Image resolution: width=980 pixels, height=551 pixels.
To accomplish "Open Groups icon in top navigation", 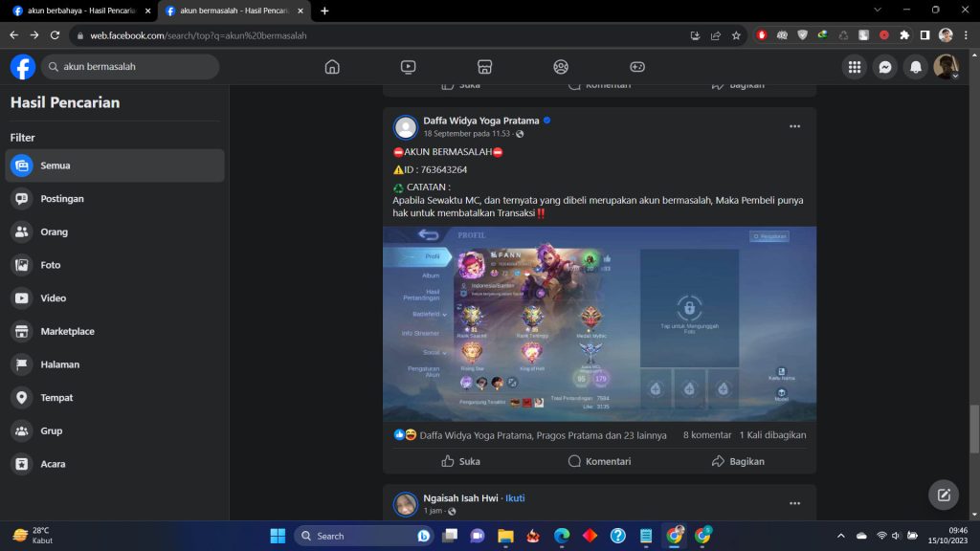I will pyautogui.click(x=561, y=66).
